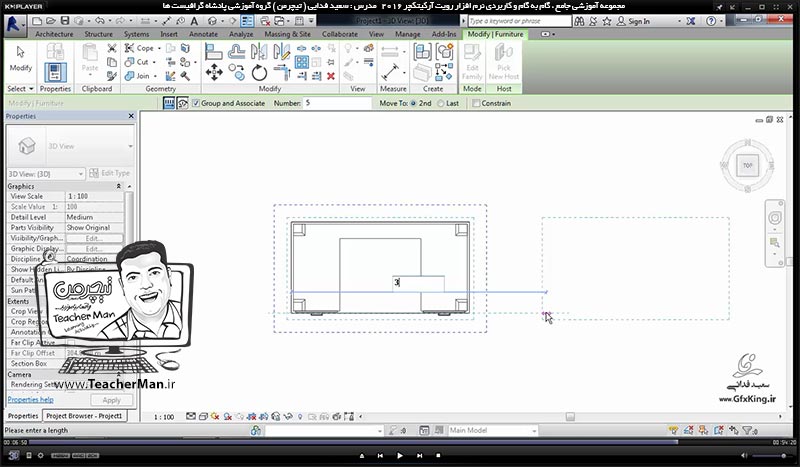
Task: Expand the Join geometry dropdown arrow
Action: pyautogui.click(x=155, y=76)
